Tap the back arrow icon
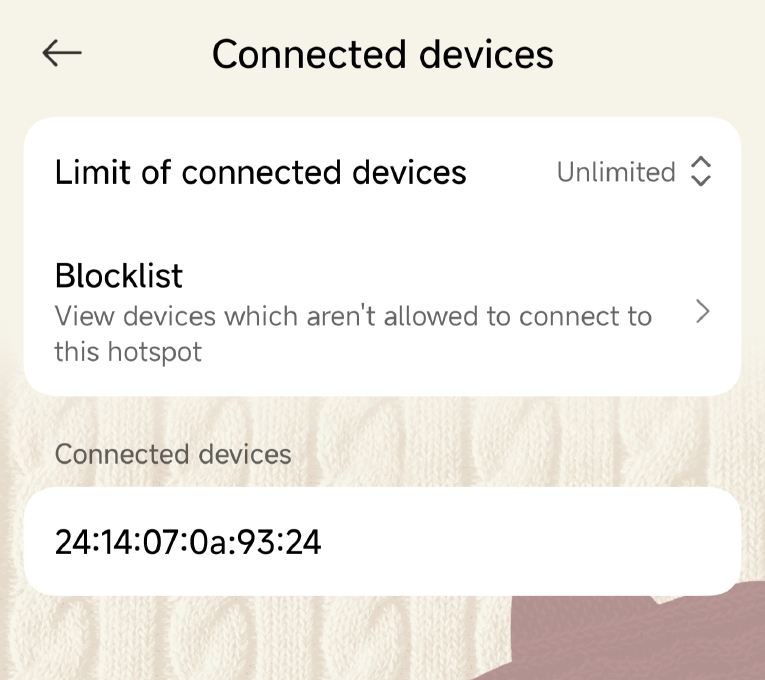 coord(62,54)
